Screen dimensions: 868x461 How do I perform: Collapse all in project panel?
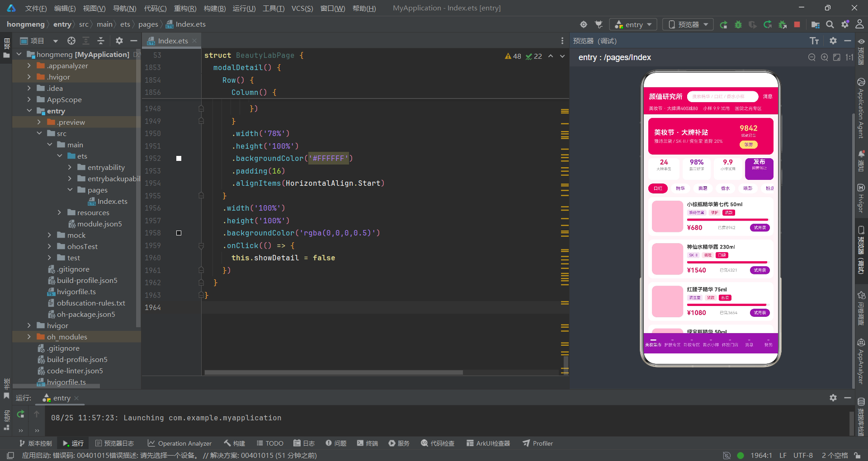(101, 41)
